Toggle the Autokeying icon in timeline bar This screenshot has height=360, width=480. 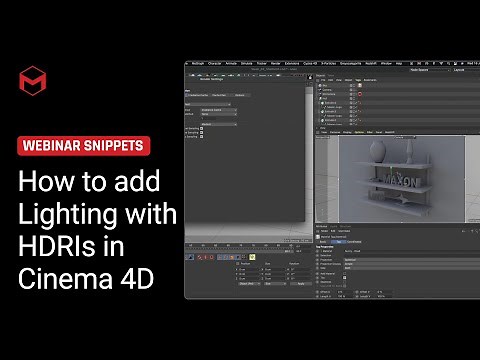tap(205, 257)
